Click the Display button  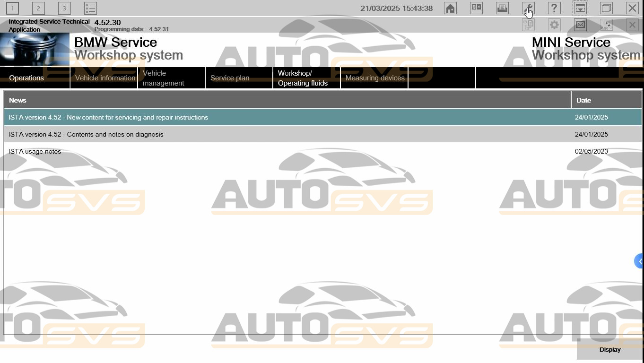(x=610, y=350)
